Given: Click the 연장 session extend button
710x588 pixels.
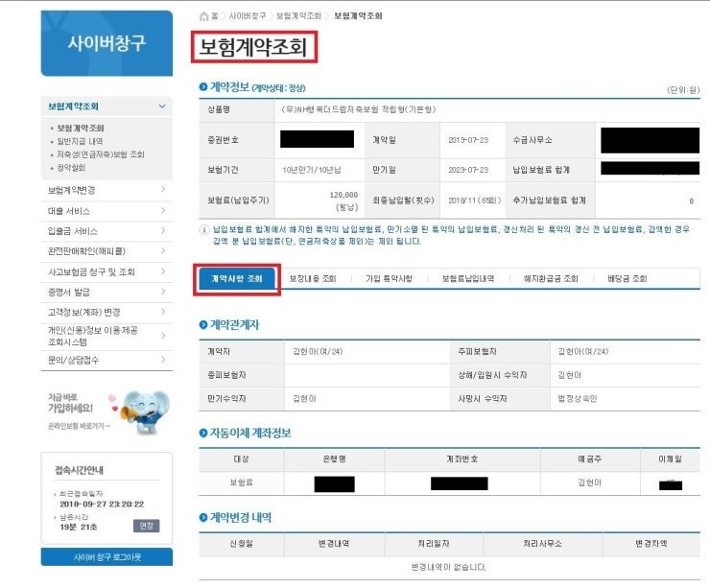Looking at the screenshot, I should [146, 526].
